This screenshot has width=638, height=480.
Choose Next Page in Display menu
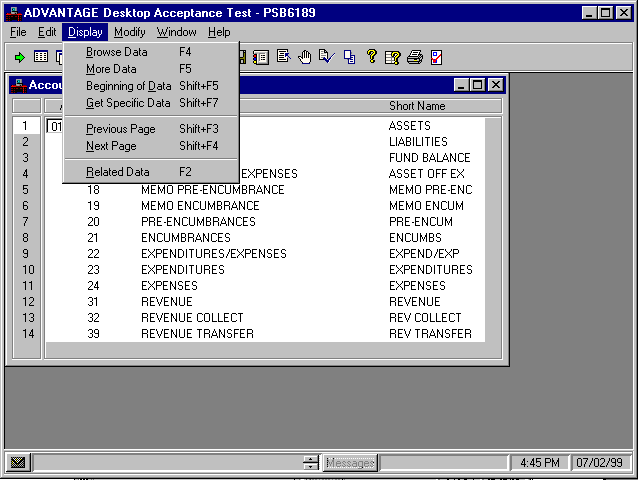click(151, 146)
